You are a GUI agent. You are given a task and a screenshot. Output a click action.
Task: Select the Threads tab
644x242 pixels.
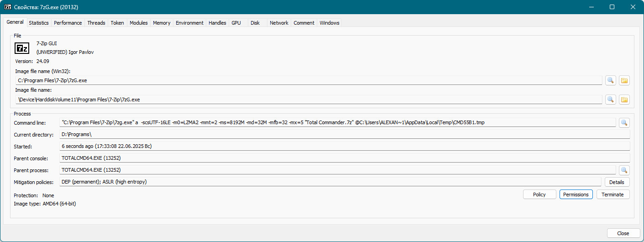click(x=96, y=23)
